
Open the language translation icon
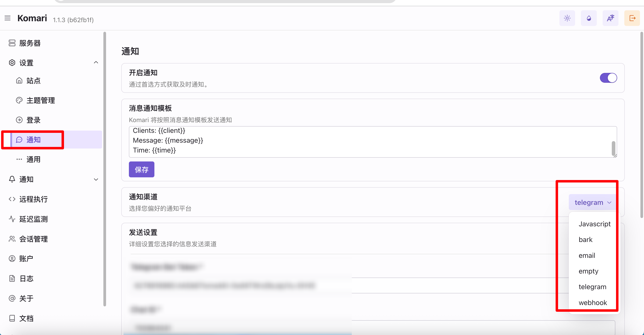tap(610, 18)
